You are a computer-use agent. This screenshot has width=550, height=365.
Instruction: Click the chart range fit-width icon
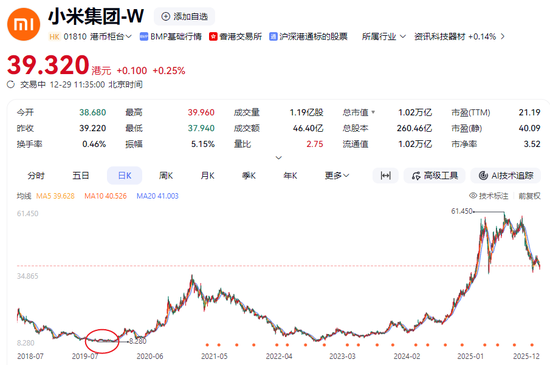[x=385, y=176]
